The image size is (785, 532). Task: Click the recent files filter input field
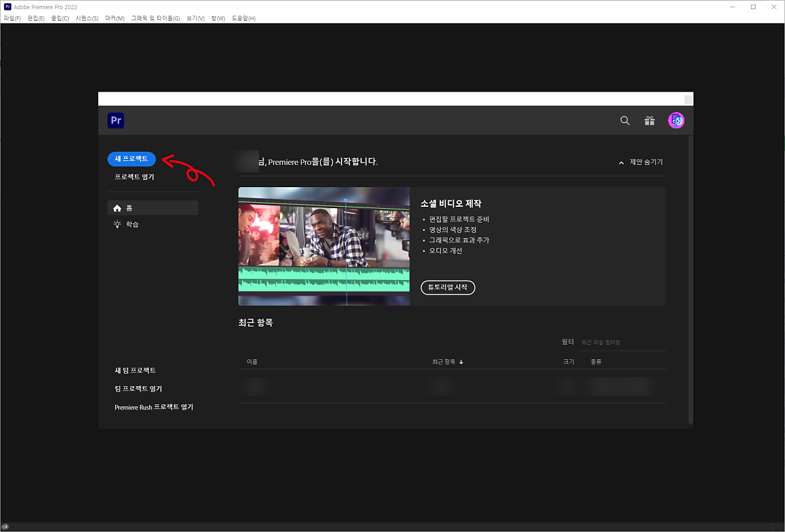pos(621,342)
